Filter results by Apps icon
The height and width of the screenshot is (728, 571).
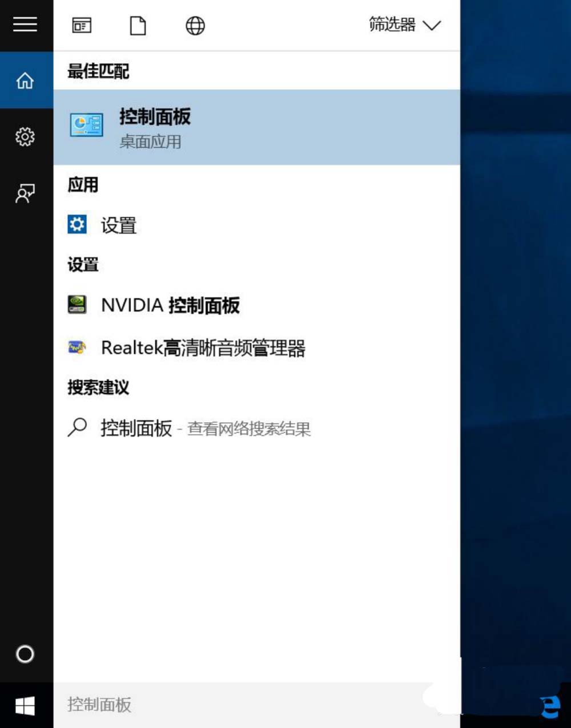(82, 26)
